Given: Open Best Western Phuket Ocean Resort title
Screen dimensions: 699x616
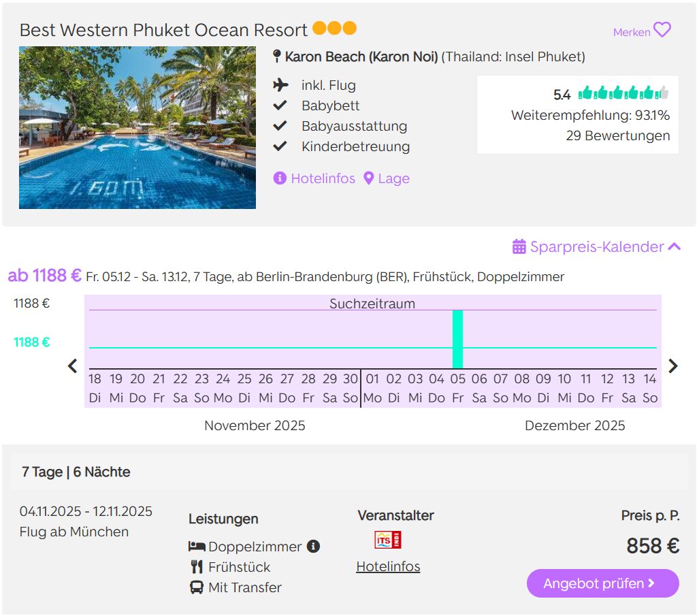Looking at the screenshot, I should 163,31.
